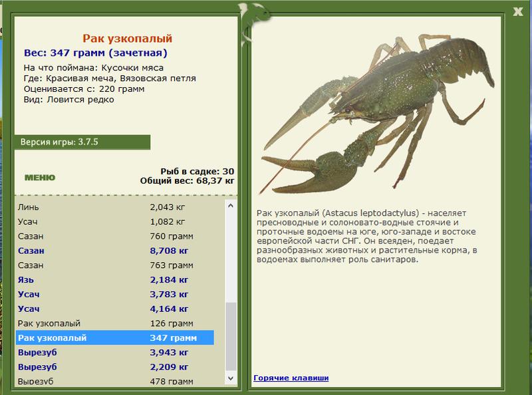Click the Рыб в садке: 30 text

198,171
